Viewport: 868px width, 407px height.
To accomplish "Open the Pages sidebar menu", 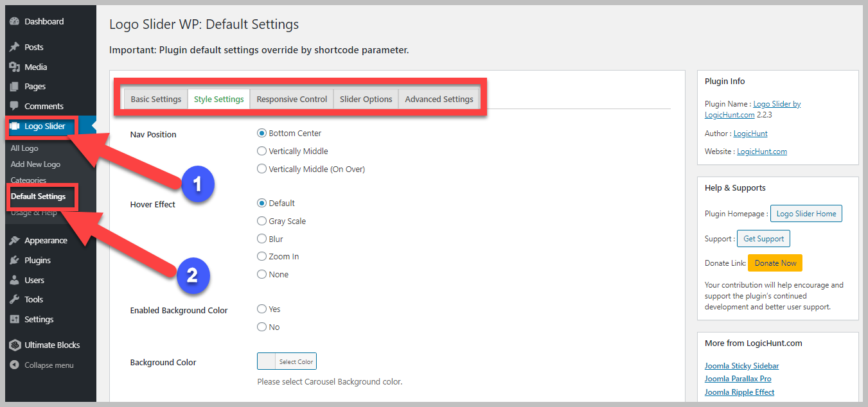I will tap(35, 86).
